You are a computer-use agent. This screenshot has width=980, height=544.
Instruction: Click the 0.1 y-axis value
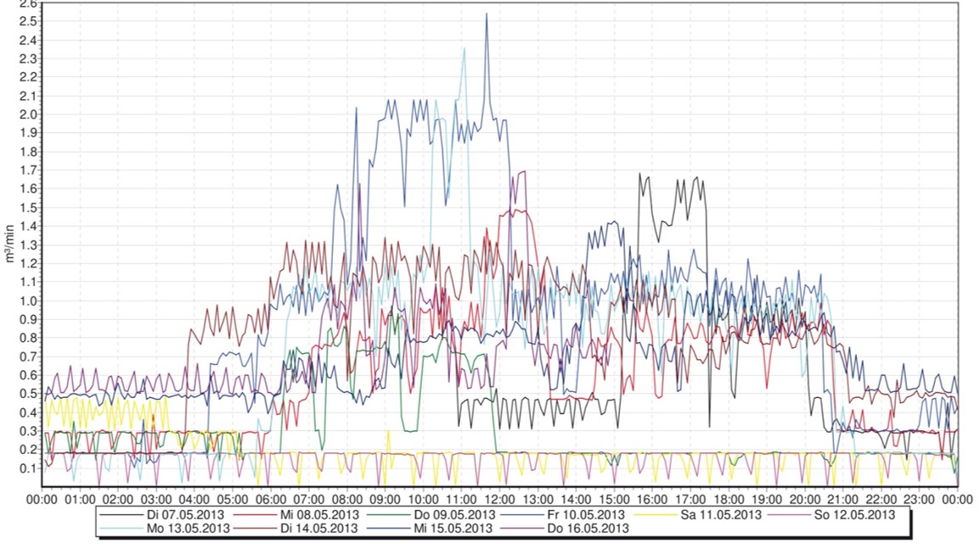coord(29,468)
